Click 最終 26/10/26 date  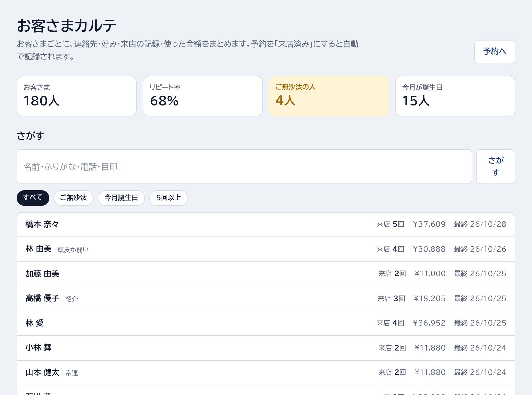(x=480, y=249)
